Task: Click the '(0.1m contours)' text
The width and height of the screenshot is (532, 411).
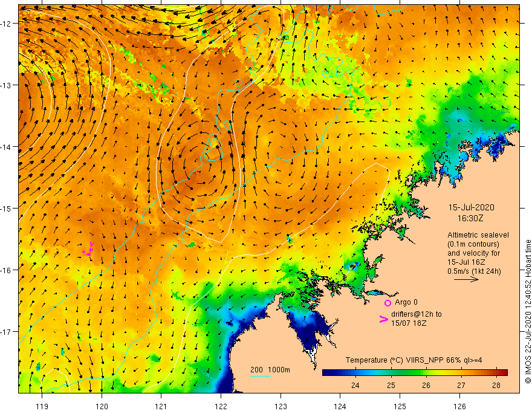Action: (x=473, y=244)
